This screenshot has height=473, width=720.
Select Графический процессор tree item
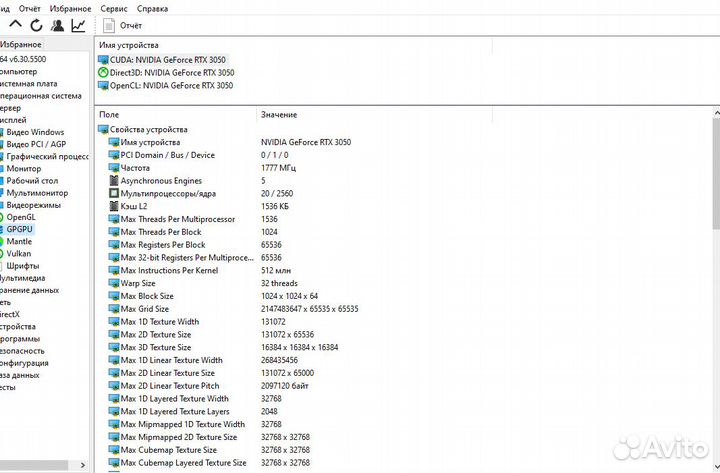[47, 157]
